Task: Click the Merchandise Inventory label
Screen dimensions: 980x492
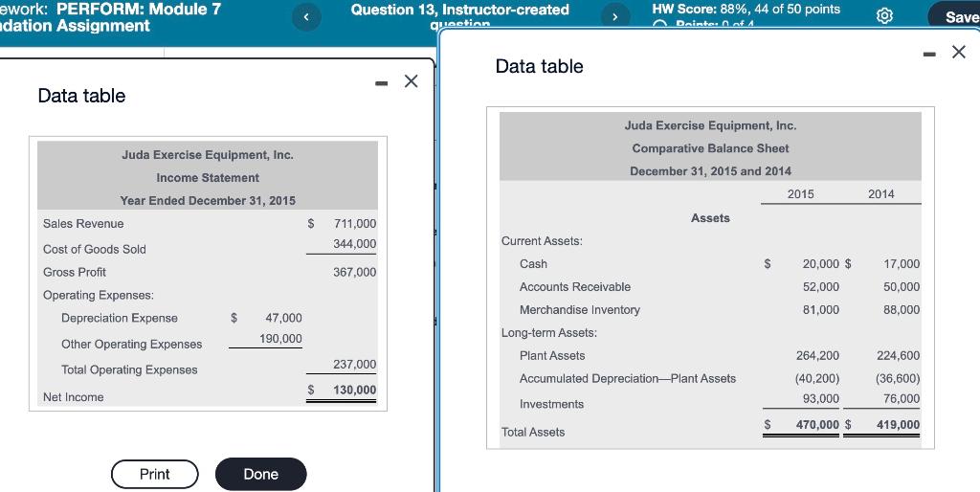Action: tap(580, 310)
